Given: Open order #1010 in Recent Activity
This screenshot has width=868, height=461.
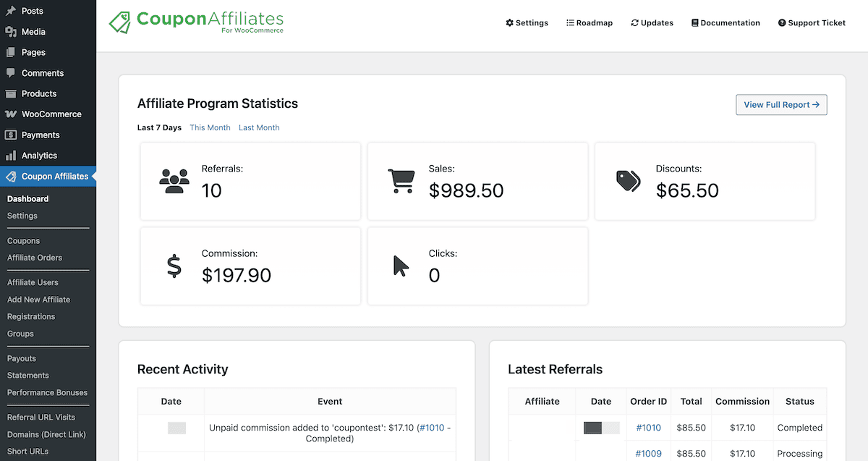Looking at the screenshot, I should pos(432,428).
